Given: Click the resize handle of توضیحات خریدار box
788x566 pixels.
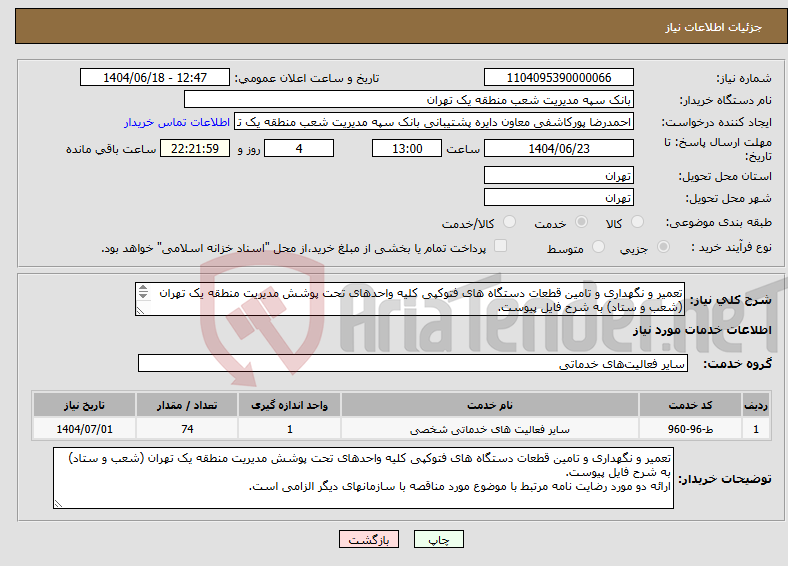Looking at the screenshot, I should pos(58,504).
